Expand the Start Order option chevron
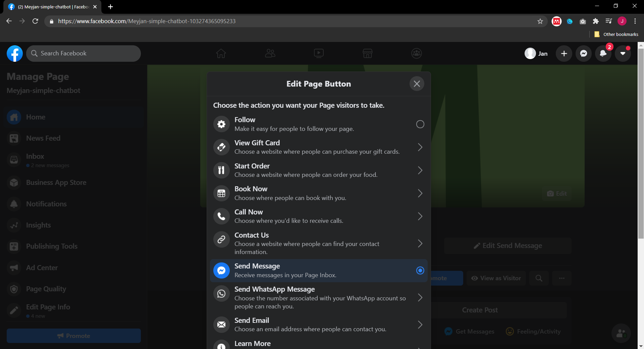This screenshot has width=644, height=349. [420, 170]
